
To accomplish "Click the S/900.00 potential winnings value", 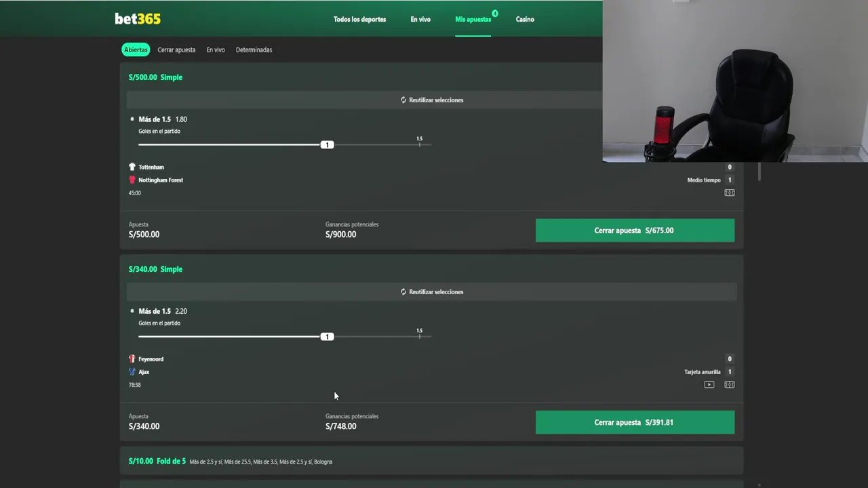I will (x=340, y=235).
